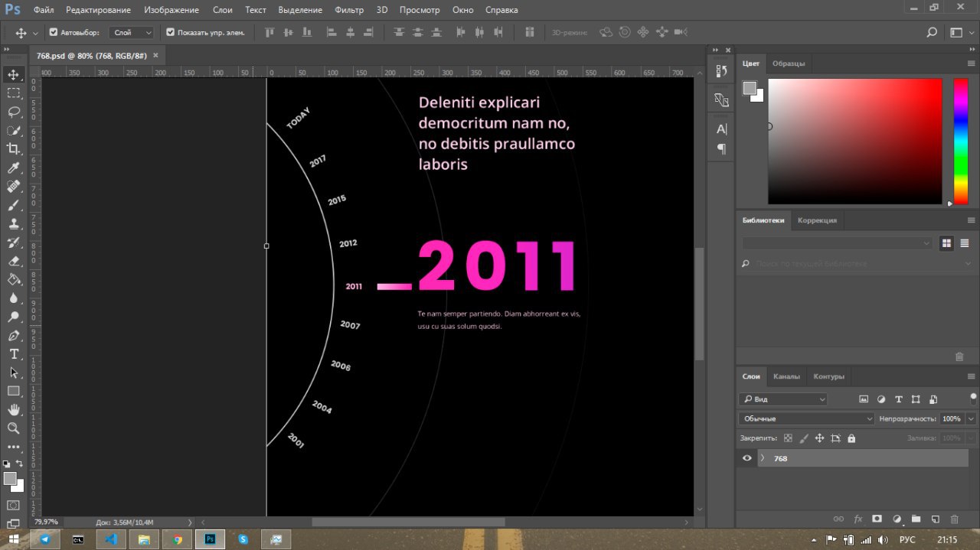Switch to the Контуры tab
The width and height of the screenshot is (980, 550).
pyautogui.click(x=828, y=376)
